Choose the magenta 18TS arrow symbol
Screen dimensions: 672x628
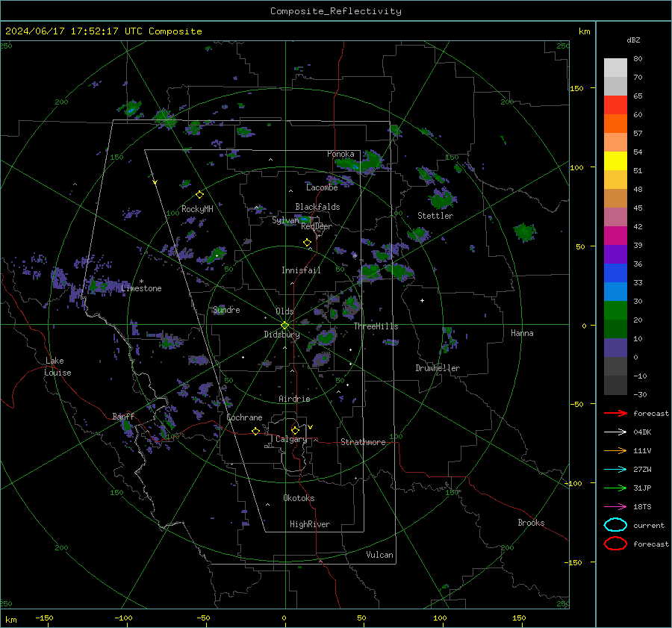click(x=615, y=507)
